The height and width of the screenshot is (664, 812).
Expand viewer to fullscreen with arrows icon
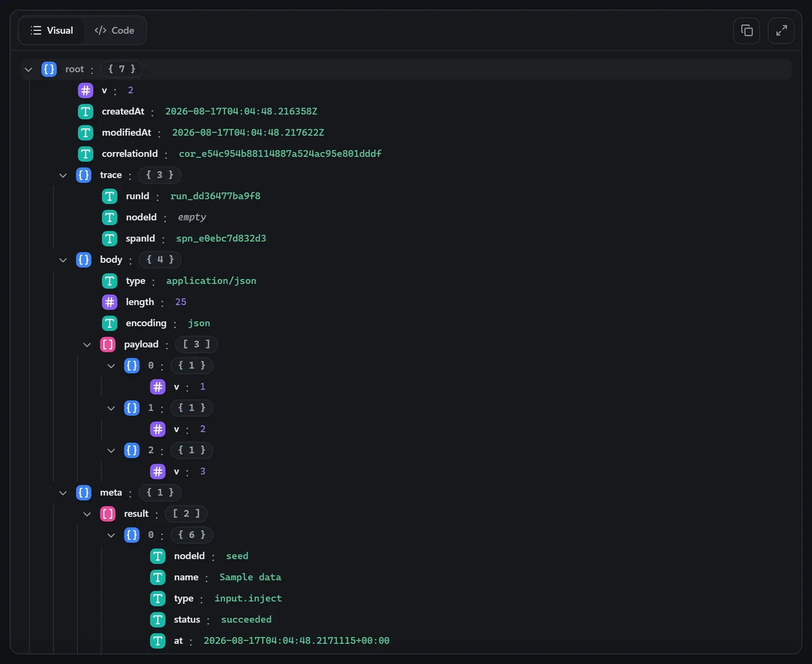(x=781, y=31)
